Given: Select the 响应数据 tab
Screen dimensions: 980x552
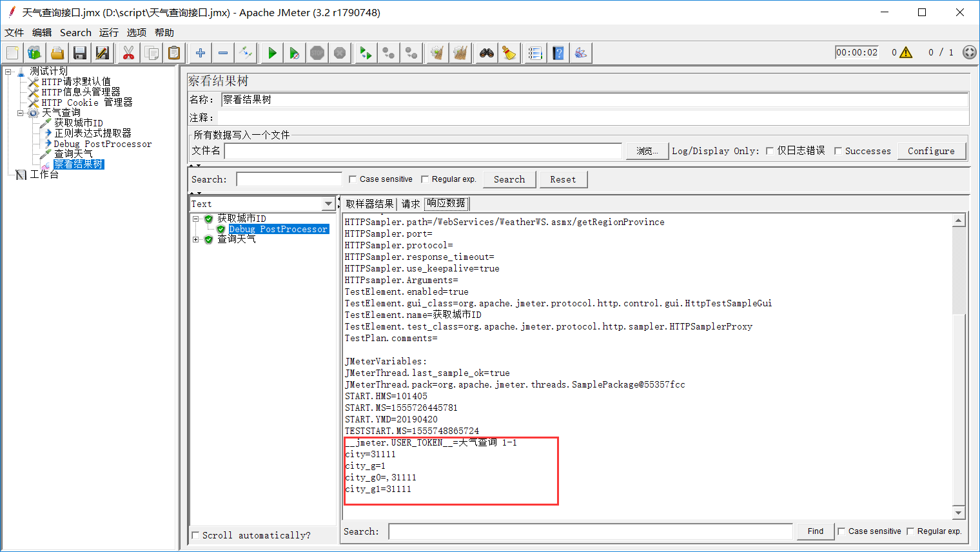Looking at the screenshot, I should [446, 203].
